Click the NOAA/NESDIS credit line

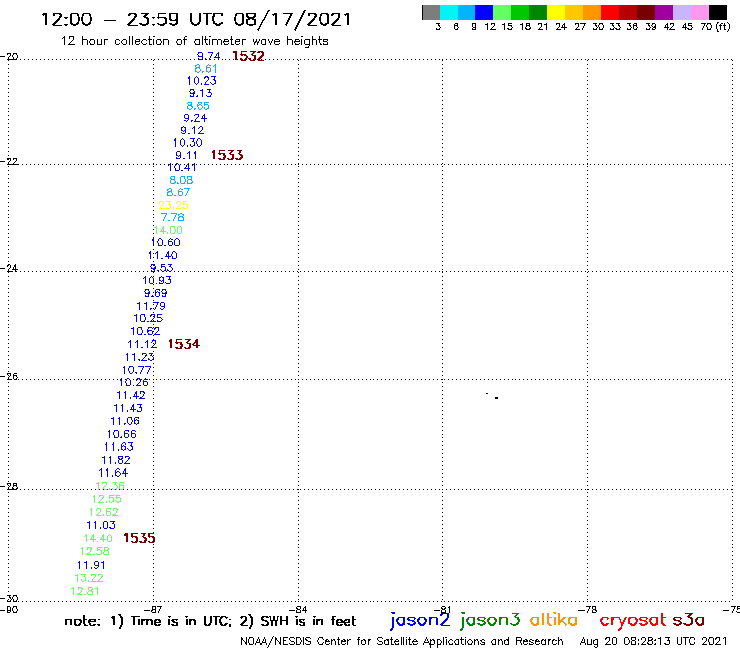[x=402, y=641]
